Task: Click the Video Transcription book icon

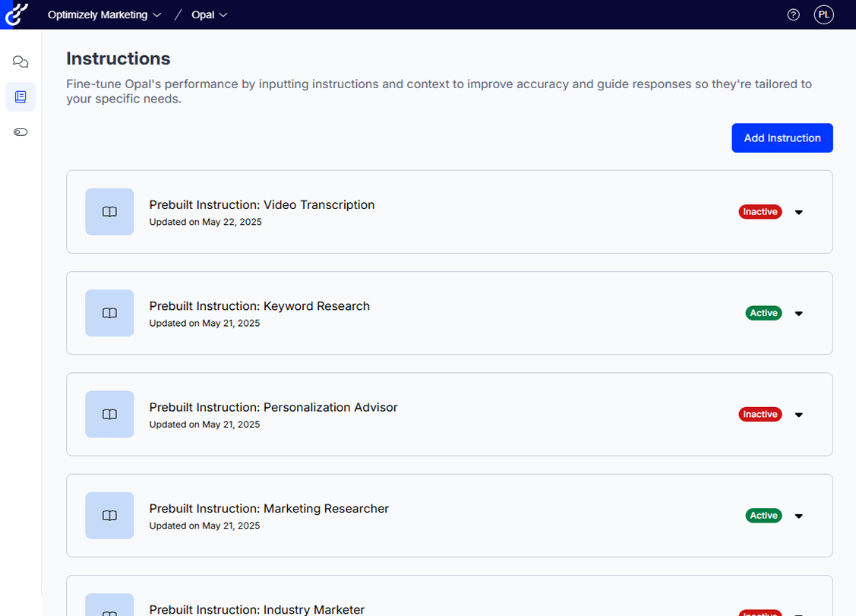Action: coord(109,212)
